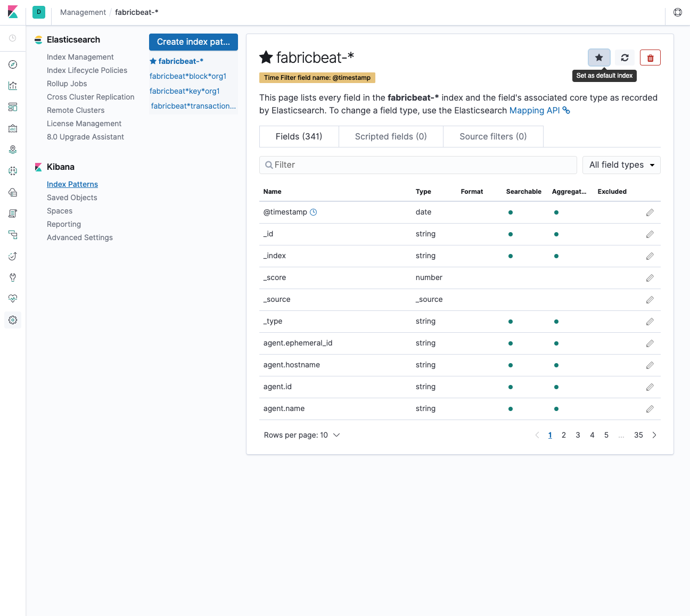Edit the agent.id field
690x616 pixels.
pyautogui.click(x=650, y=387)
